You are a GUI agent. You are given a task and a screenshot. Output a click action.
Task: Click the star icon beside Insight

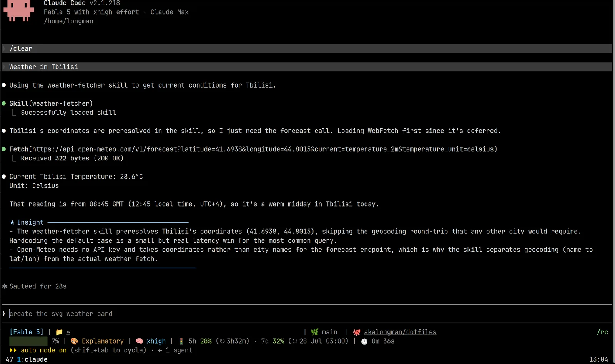[x=12, y=222]
